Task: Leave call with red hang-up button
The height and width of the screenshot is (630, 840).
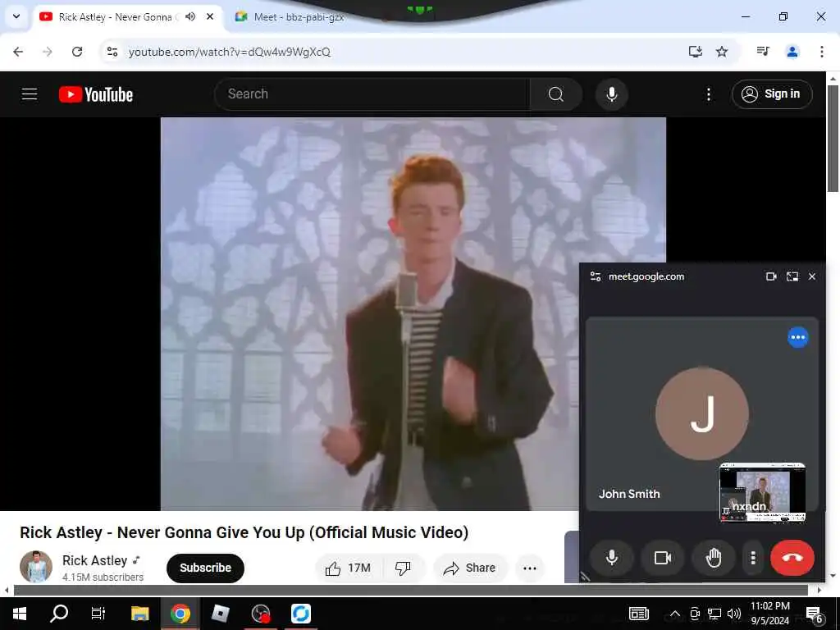Action: pyautogui.click(x=792, y=558)
